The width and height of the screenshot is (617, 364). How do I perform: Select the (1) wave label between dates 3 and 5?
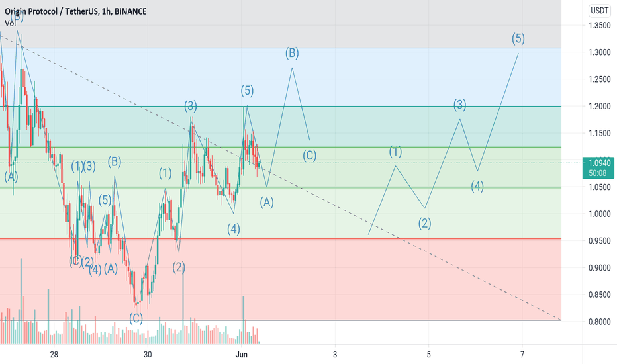395,152
